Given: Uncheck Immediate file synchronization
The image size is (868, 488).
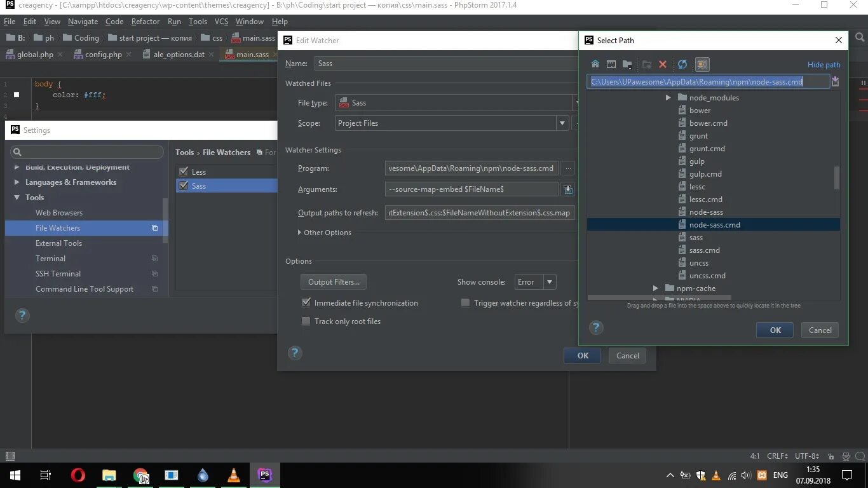Looking at the screenshot, I should [306, 303].
